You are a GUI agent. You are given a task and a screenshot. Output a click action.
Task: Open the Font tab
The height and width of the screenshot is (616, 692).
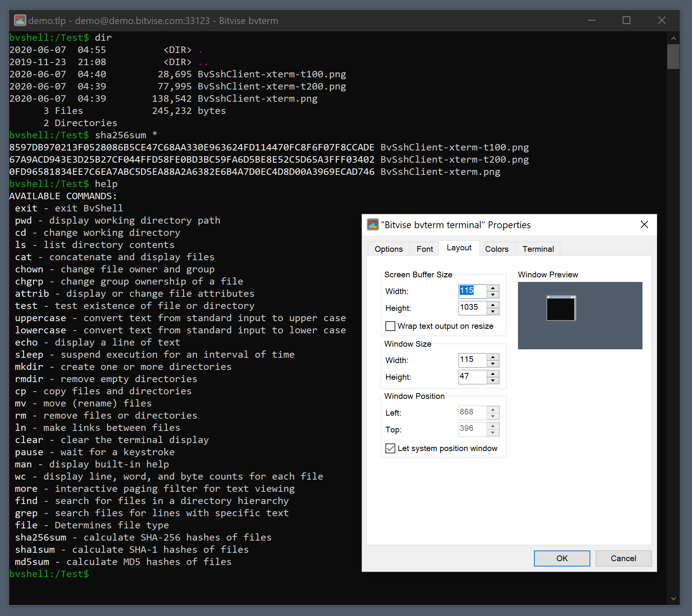(424, 249)
